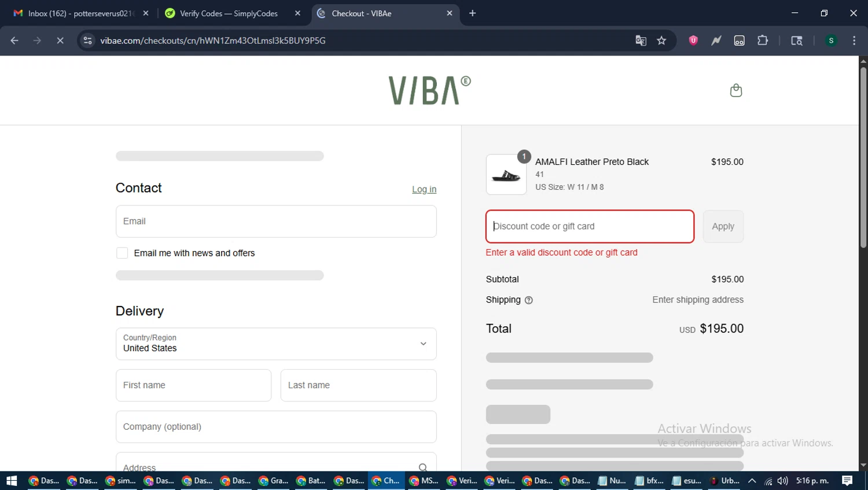Click the shipping info help icon
Viewport: 868px width, 490px height.
click(528, 300)
